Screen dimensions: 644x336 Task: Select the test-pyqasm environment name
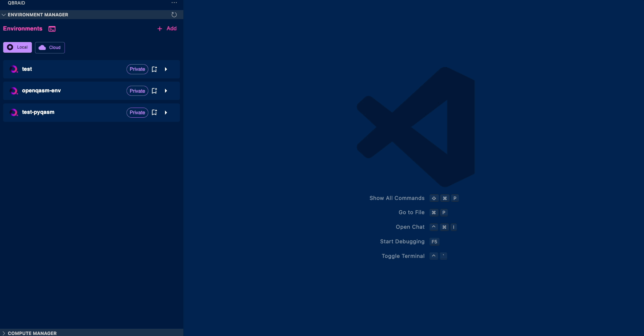coord(38,112)
